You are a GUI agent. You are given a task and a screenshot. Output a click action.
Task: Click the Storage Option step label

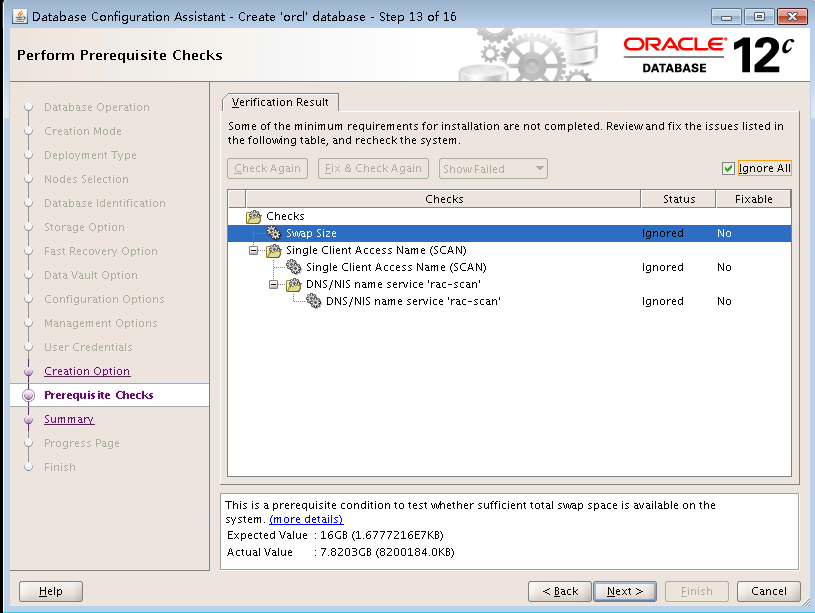[x=84, y=227]
